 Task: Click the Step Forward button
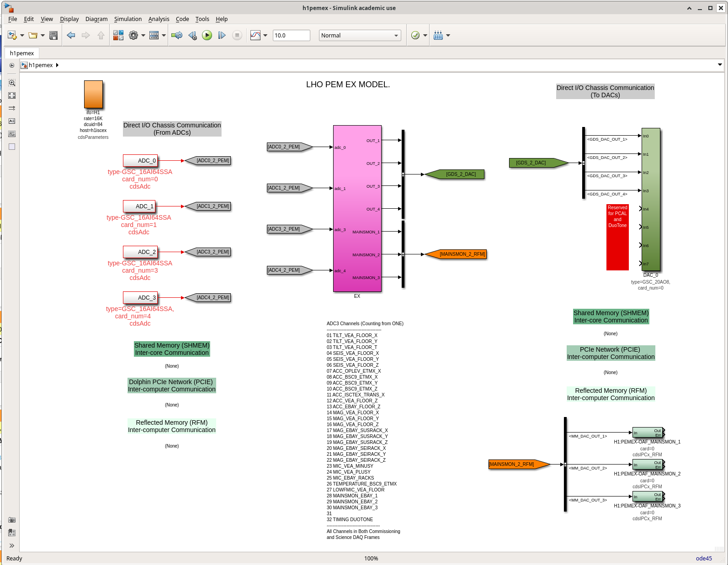pyautogui.click(x=222, y=35)
